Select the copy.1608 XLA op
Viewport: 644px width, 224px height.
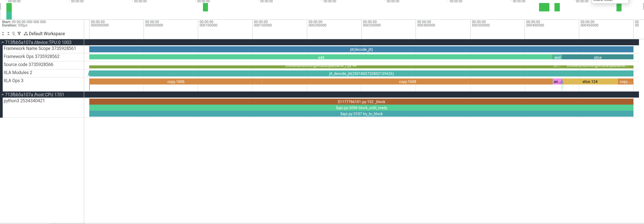click(407, 81)
